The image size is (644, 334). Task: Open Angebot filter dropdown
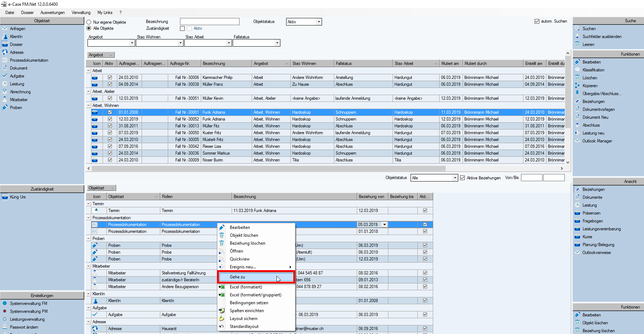coord(132,43)
